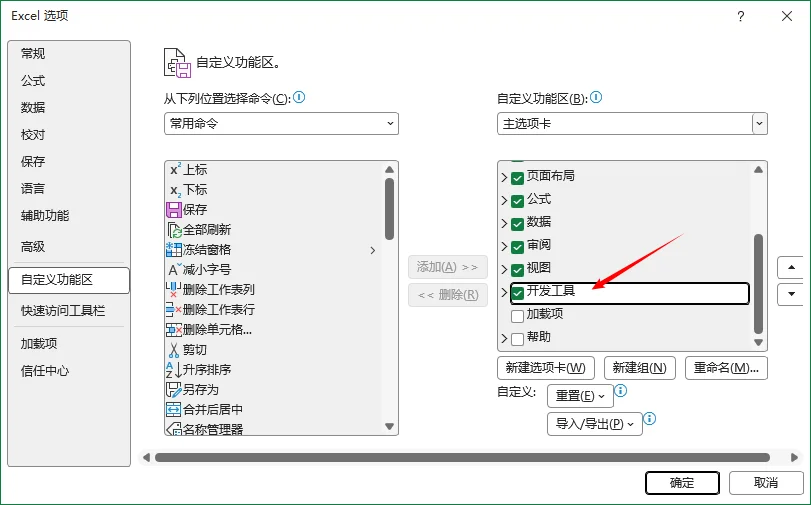Click the horizontal scrollbar at dialog bottom
The width and height of the screenshot is (811, 505).
462,457
